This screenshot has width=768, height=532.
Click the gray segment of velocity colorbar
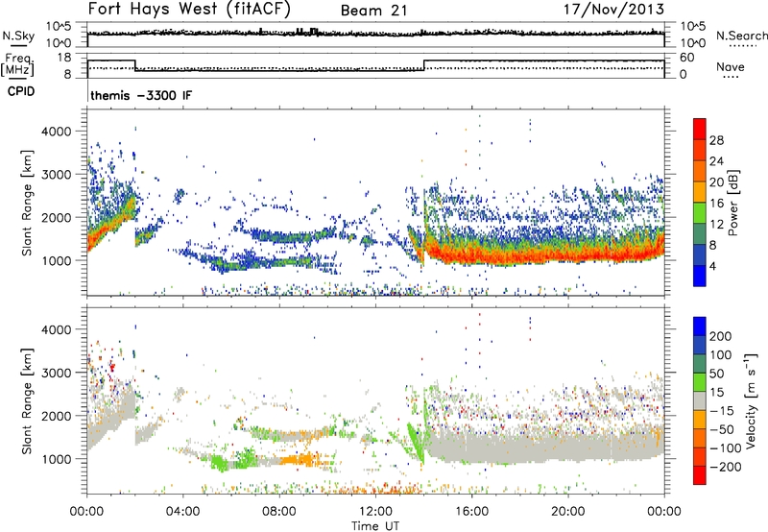point(700,400)
